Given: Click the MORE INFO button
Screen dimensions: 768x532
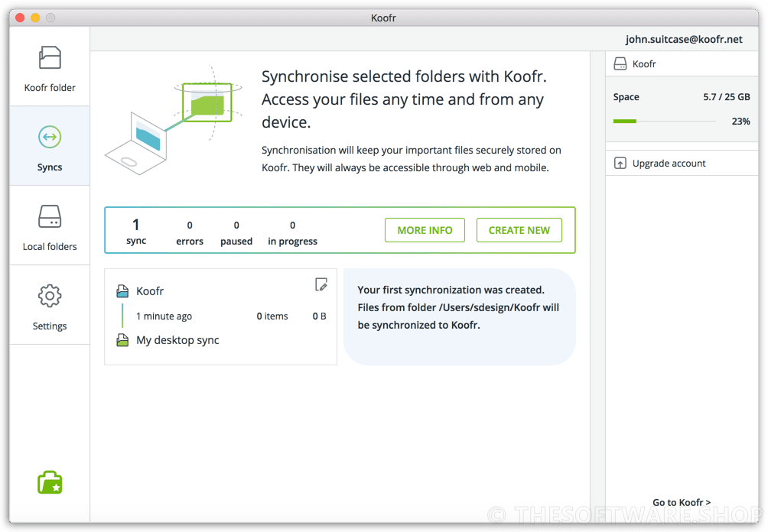Looking at the screenshot, I should pos(425,230).
